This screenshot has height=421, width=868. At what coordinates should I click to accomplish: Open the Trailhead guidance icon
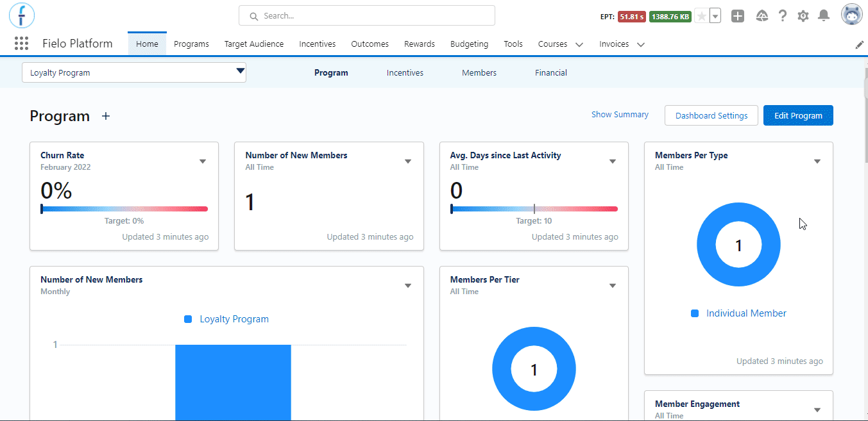[762, 16]
